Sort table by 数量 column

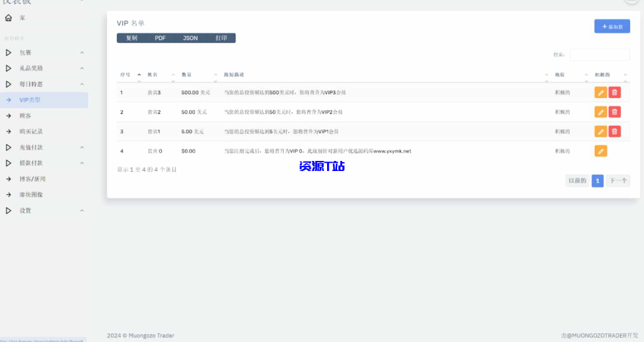point(199,75)
